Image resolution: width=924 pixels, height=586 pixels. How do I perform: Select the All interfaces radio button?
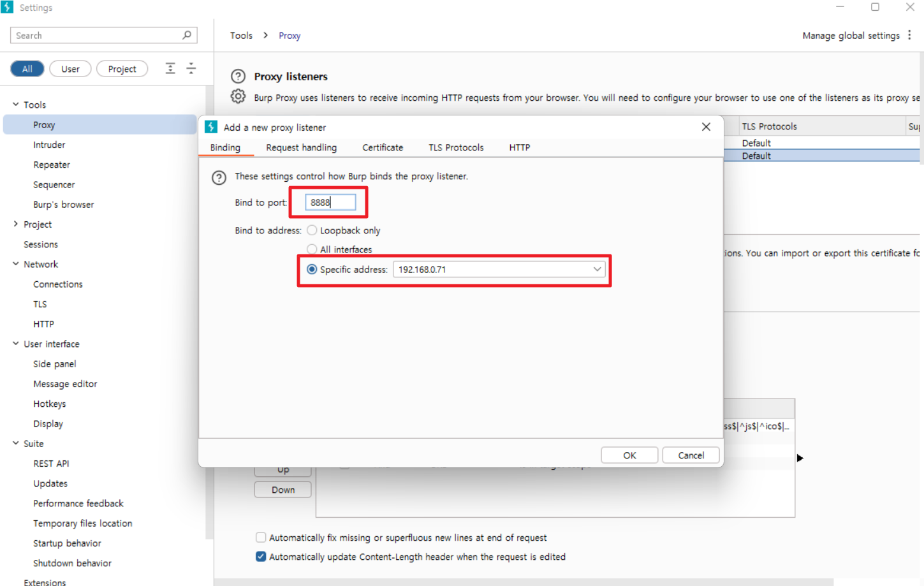(312, 249)
